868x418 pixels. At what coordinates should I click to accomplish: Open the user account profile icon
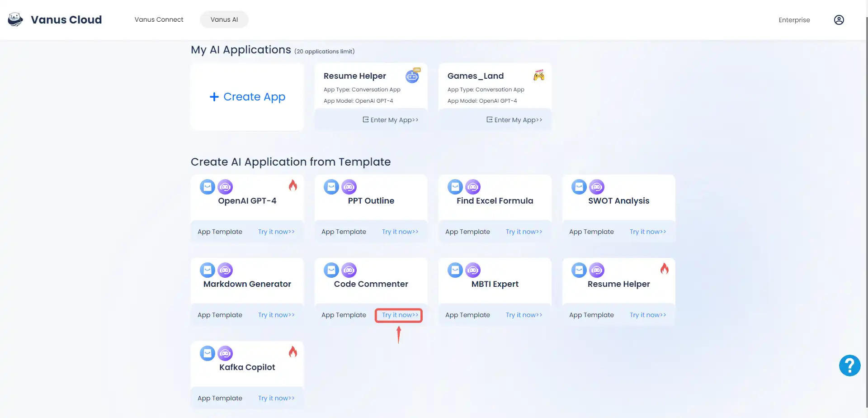pos(839,20)
